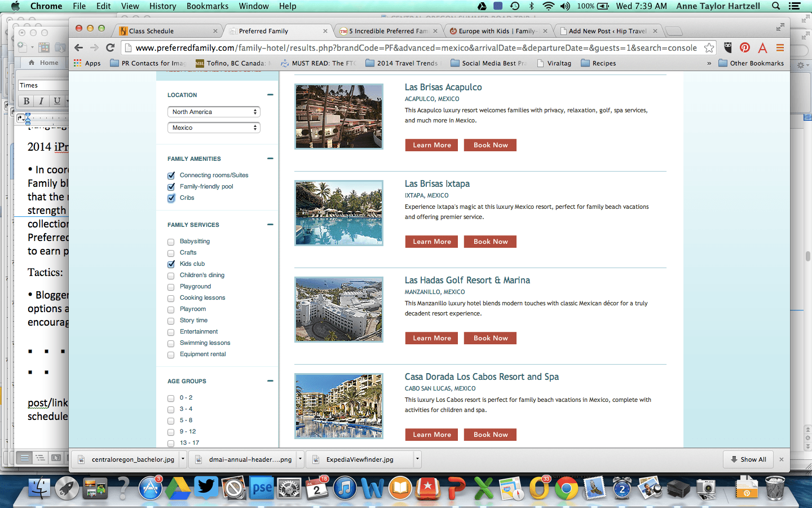Viewport: 812px width, 508px height.
Task: Check the Swimming lessons checkbox
Action: (x=171, y=344)
